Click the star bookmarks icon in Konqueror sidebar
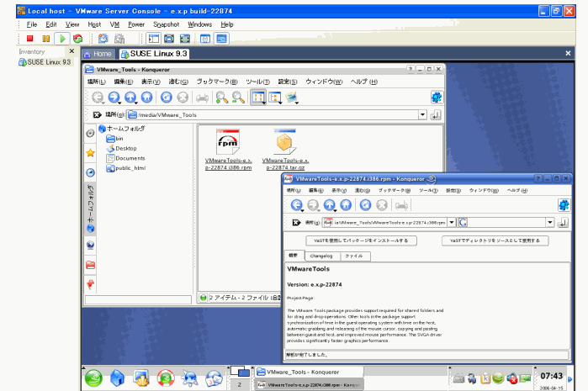 (90, 153)
